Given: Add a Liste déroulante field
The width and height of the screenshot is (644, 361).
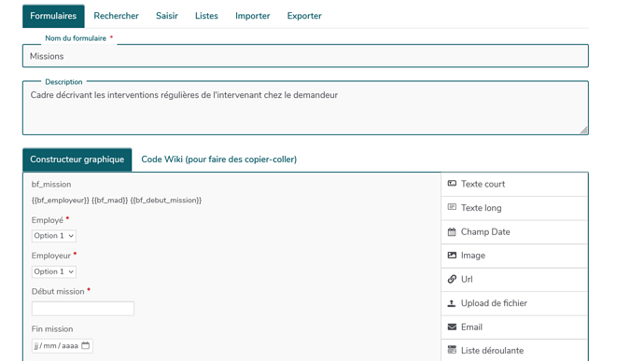Looking at the screenshot, I should 514,351.
